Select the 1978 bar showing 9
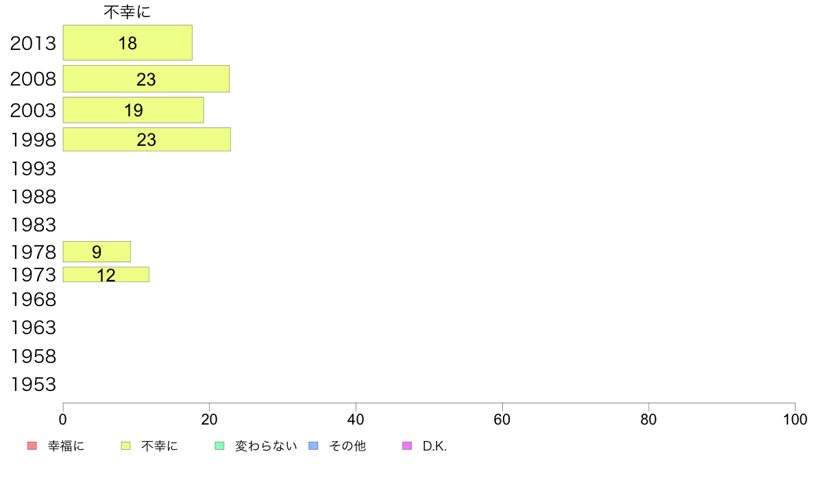 pyautogui.click(x=97, y=252)
